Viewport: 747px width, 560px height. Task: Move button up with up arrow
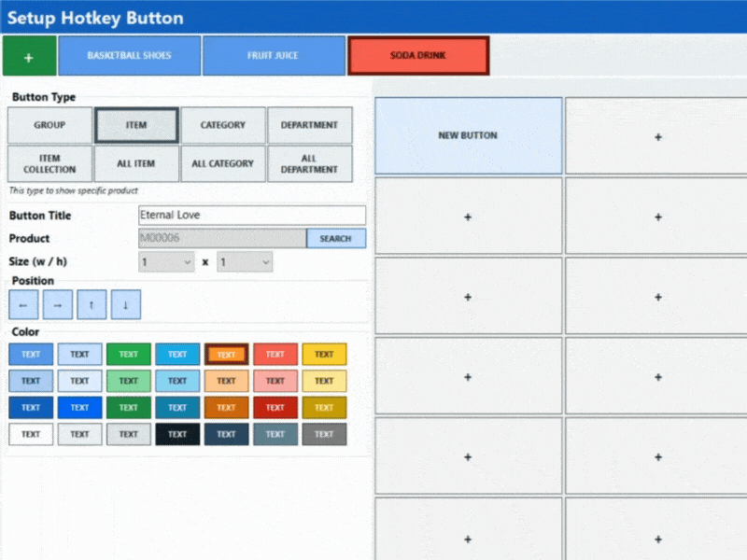click(92, 304)
